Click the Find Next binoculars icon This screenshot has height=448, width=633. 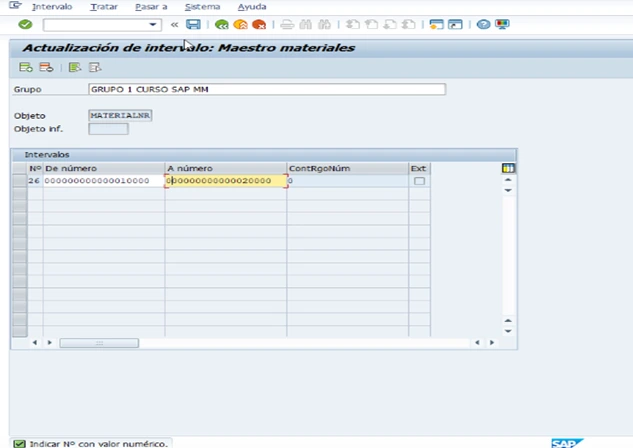point(324,25)
